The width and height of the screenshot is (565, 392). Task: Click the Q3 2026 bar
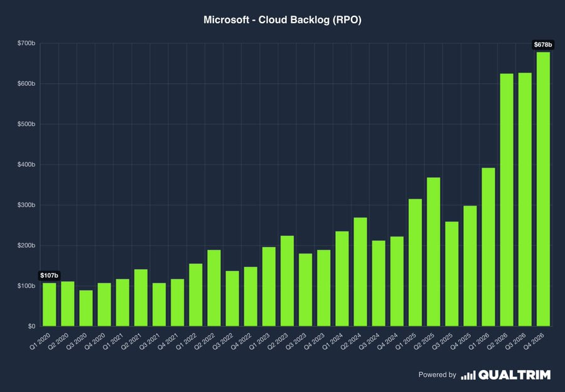pos(525,199)
